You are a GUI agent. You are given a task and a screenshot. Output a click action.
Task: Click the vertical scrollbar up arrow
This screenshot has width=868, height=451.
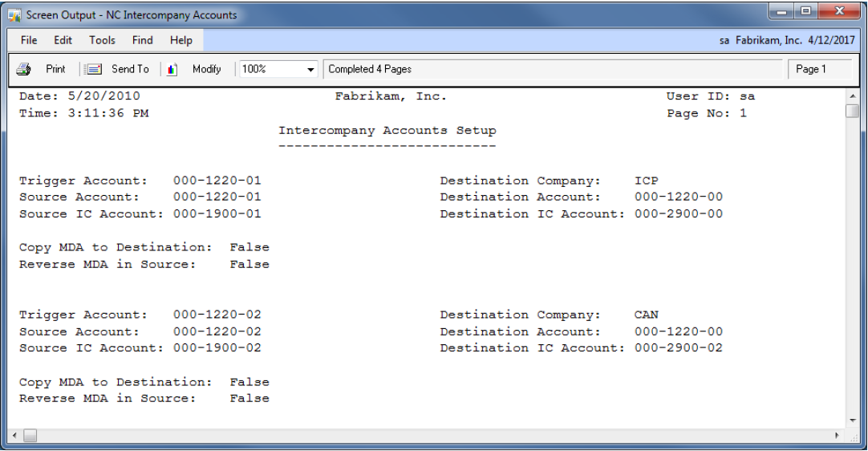pyautogui.click(x=852, y=96)
